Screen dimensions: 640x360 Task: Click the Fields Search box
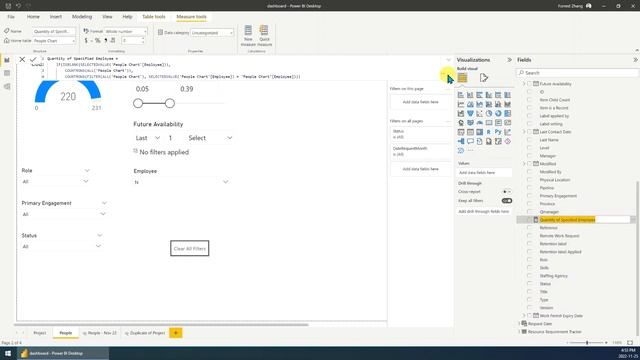click(x=577, y=73)
